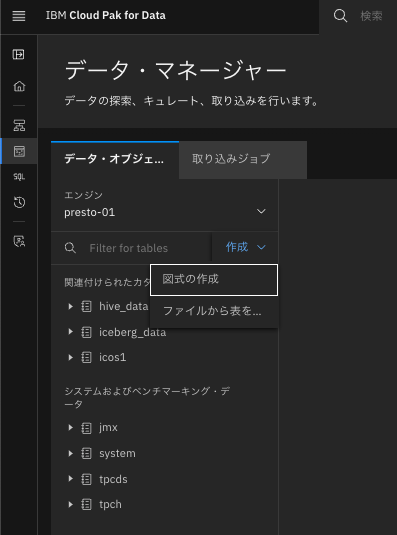This screenshot has height=535, width=397.
Task: Open the hamburger navigation menu
Action: [x=19, y=16]
